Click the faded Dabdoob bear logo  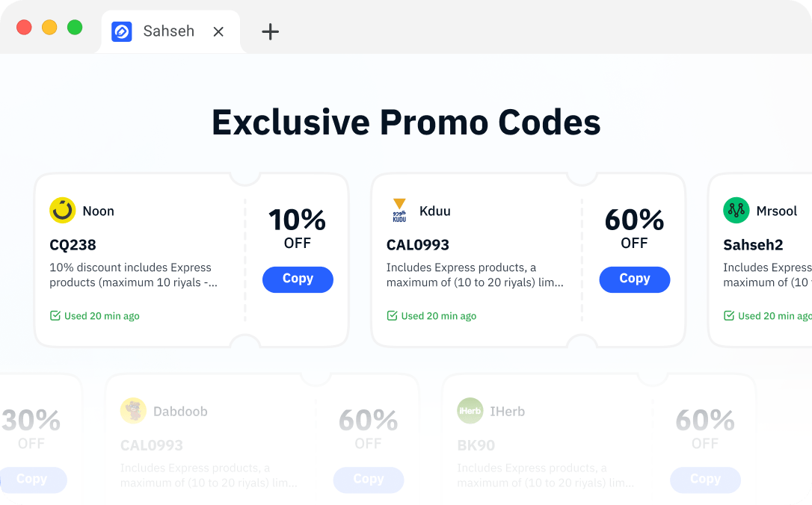pos(134,411)
